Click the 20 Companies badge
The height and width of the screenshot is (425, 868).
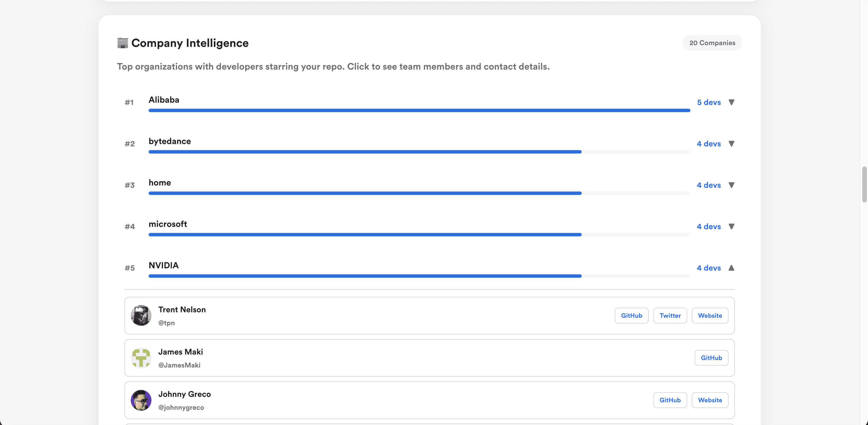coord(712,43)
